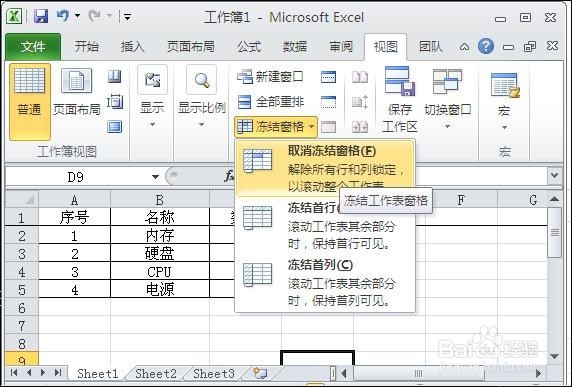This screenshot has height=387, width=572.
Task: Click 全部重排 arrange all button
Action: point(270,102)
